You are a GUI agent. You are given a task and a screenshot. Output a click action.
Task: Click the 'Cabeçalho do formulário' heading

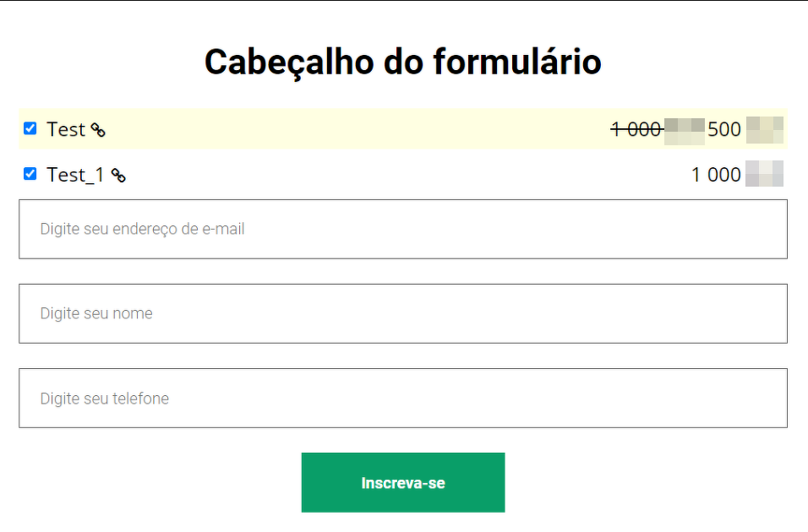click(403, 62)
